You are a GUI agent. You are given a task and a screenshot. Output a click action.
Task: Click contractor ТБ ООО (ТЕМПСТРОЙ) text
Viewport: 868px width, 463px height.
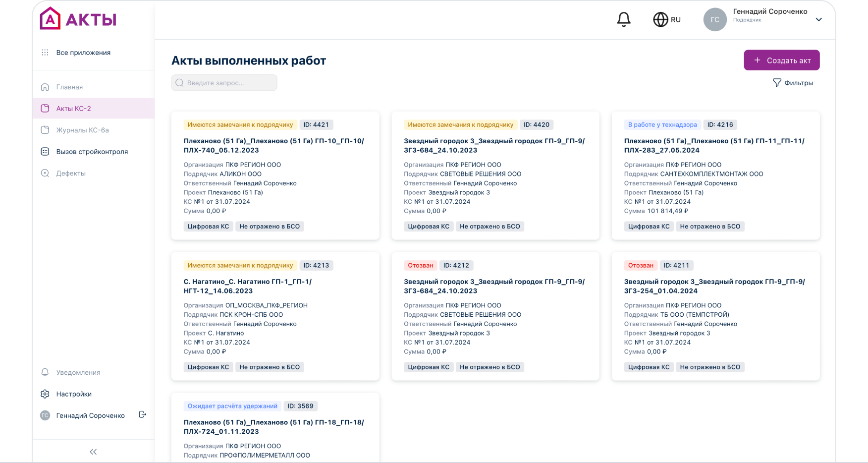pos(695,315)
